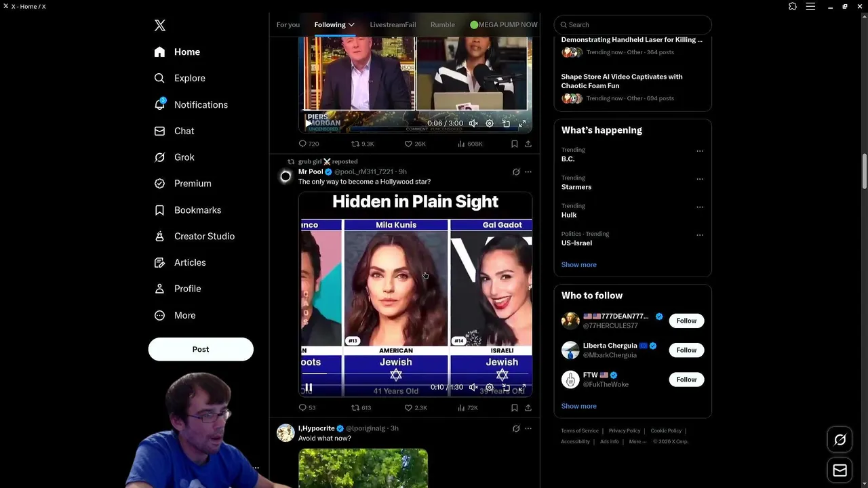Open I,Hypocrite profile avatar
This screenshot has height=488, width=868.
point(285,433)
